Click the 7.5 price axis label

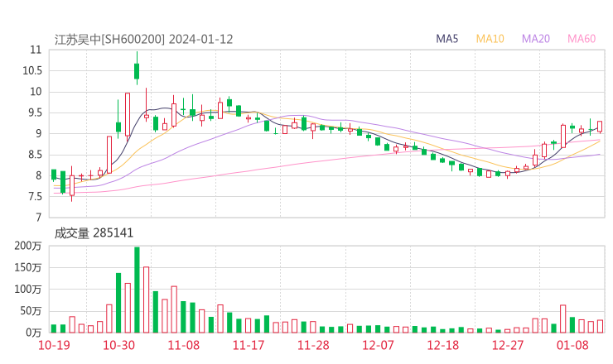point(35,196)
